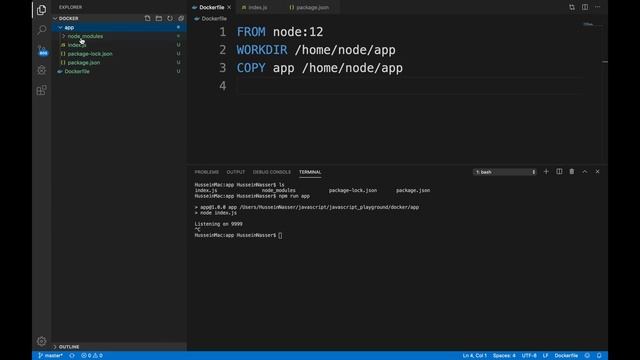Open the Search view in activity bar
The image size is (640, 360).
point(41,30)
